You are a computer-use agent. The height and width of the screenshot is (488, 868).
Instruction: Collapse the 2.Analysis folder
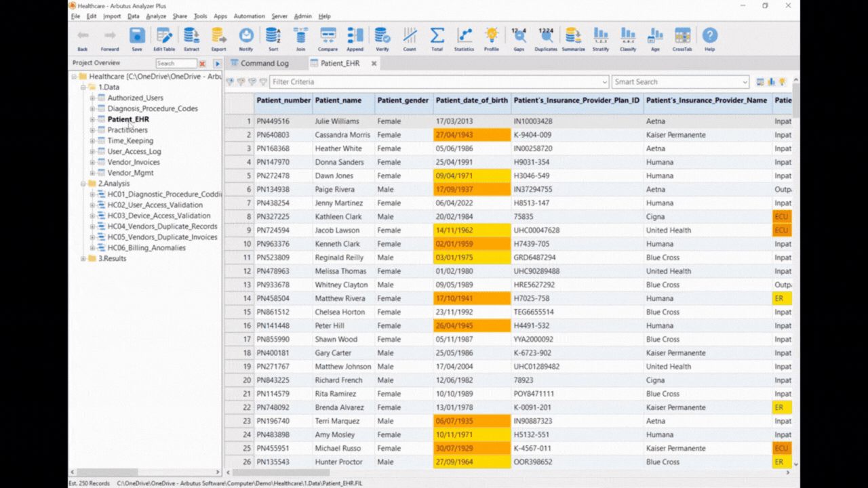[x=83, y=184]
